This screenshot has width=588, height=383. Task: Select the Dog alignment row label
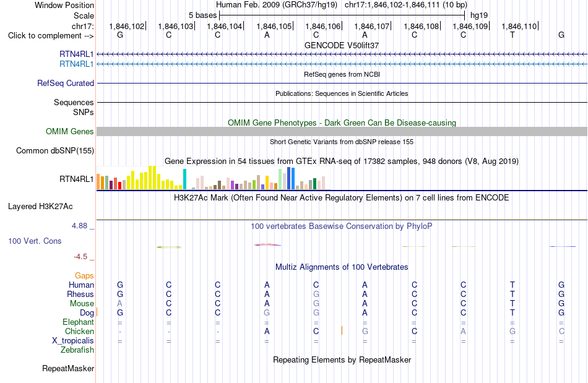click(x=87, y=313)
